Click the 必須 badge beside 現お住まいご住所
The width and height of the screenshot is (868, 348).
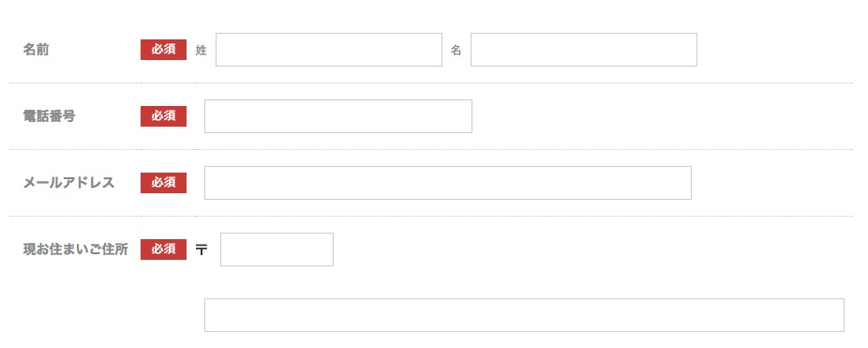click(163, 250)
